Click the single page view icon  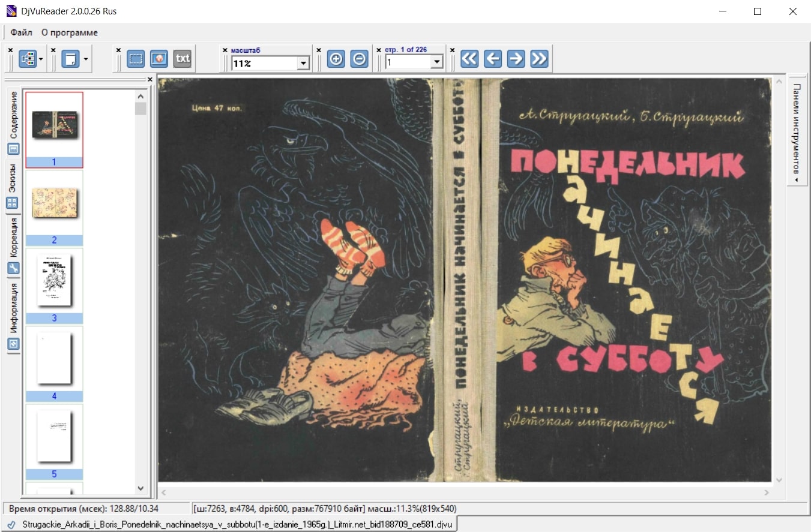(x=70, y=59)
